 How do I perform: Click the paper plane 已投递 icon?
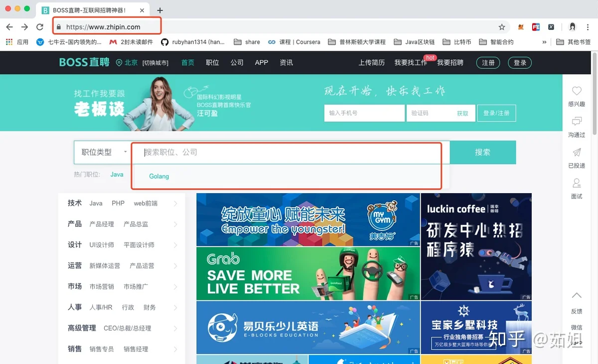point(577,152)
